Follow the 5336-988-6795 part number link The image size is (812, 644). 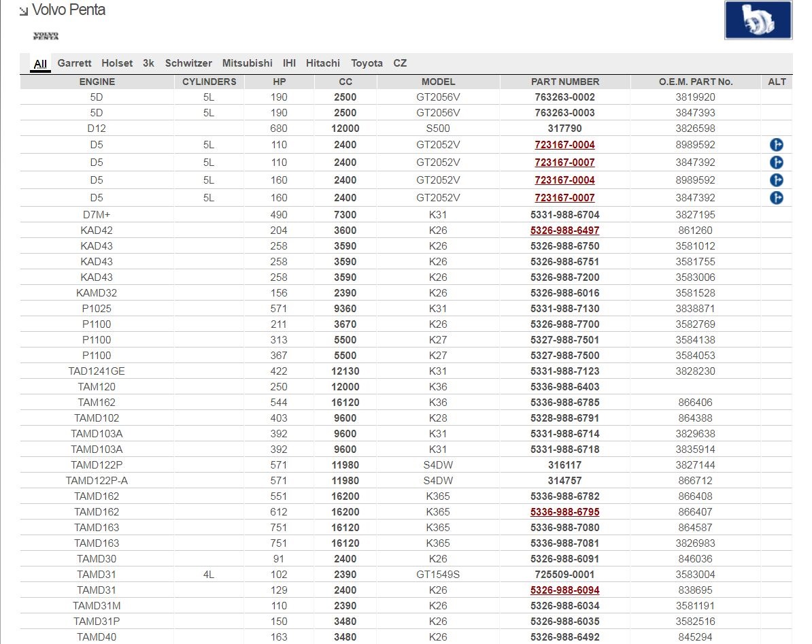[x=564, y=512]
